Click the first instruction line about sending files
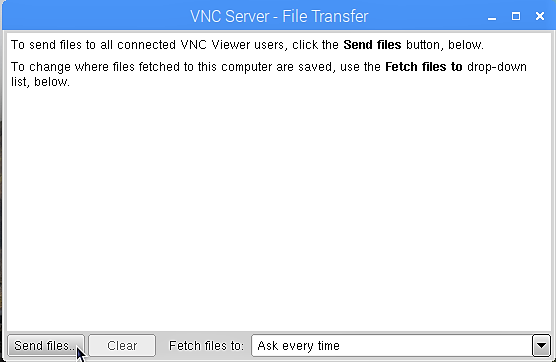The width and height of the screenshot is (556, 362). pyautogui.click(x=247, y=45)
